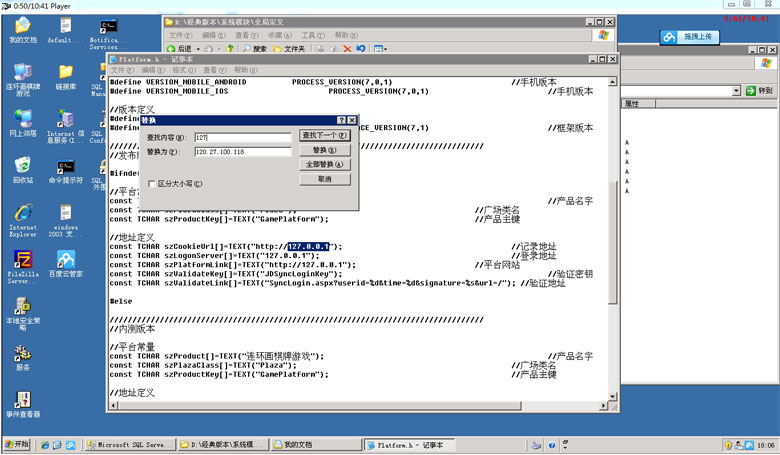Viewport: 780px width, 455px height.
Task: Click the 搜索 search toolbar icon
Action: pos(255,49)
